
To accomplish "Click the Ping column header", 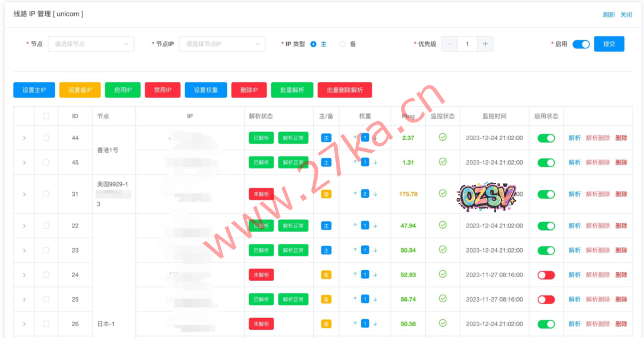I will [408, 116].
